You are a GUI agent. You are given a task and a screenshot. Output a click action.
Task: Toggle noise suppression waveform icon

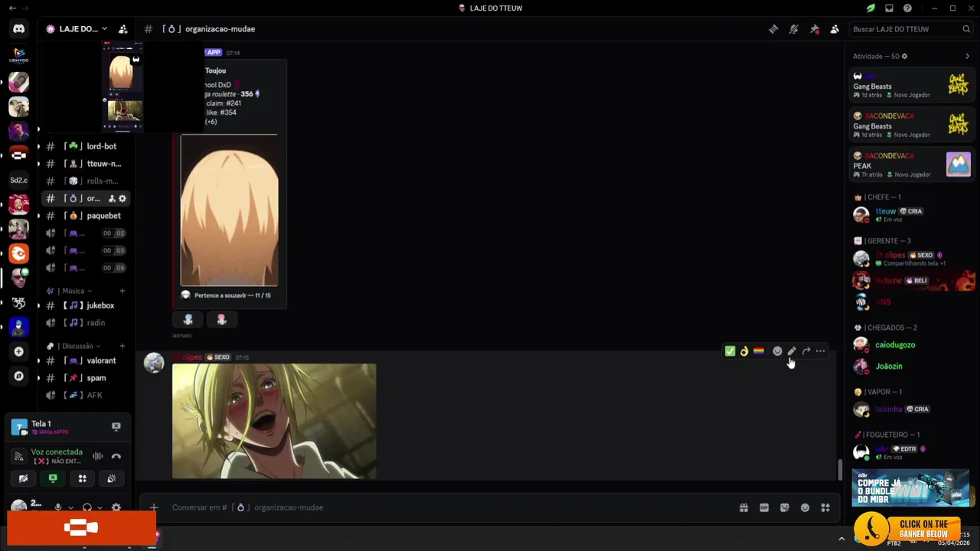pos(98,456)
